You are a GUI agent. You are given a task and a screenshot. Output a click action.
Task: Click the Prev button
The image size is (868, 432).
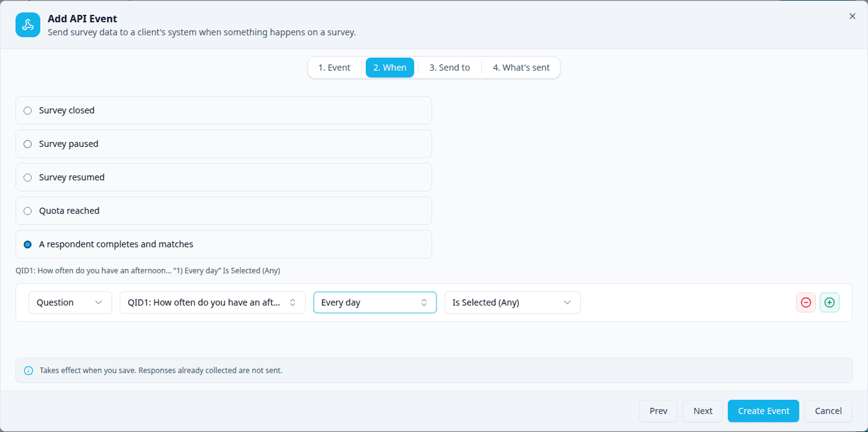click(x=658, y=411)
